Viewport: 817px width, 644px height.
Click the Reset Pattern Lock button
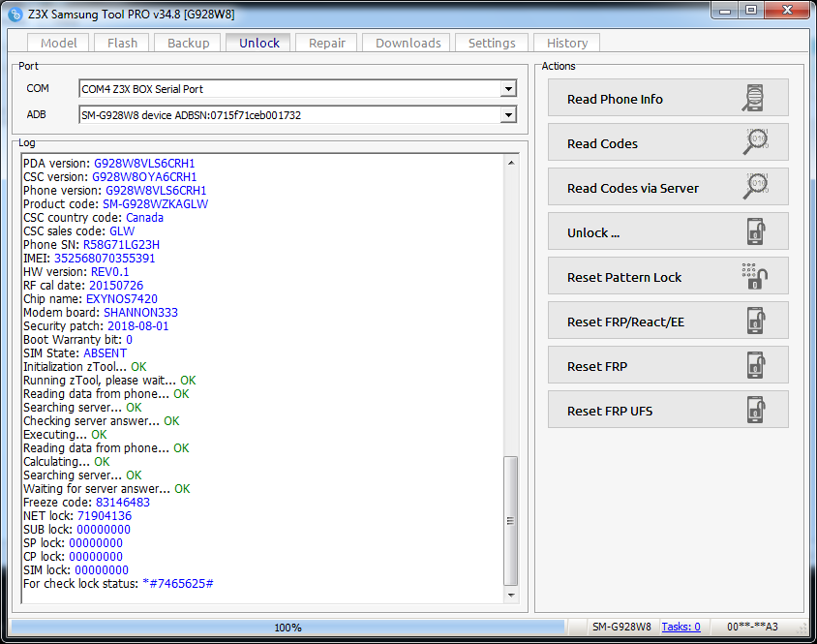point(668,276)
